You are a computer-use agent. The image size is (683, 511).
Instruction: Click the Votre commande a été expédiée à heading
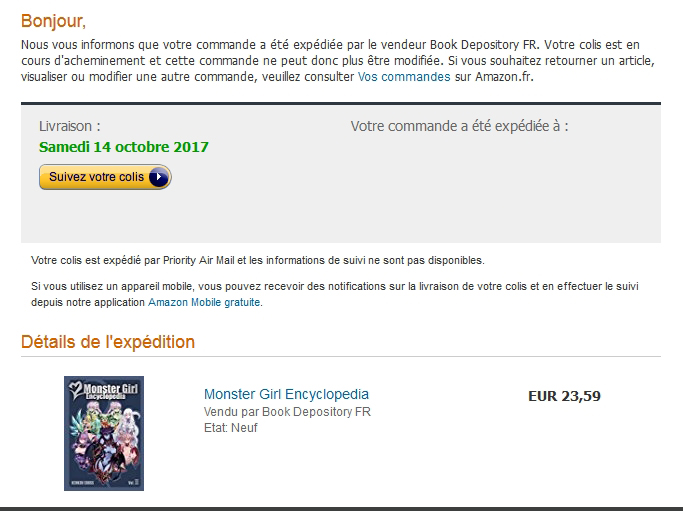click(460, 126)
